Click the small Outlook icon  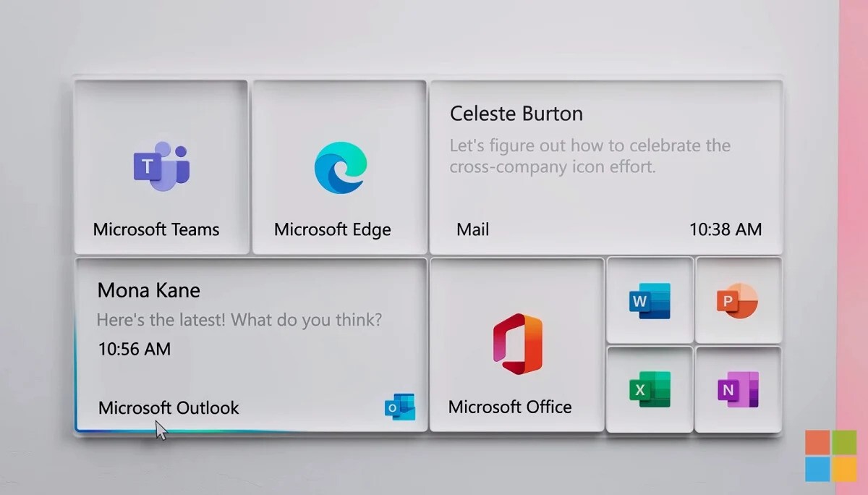point(400,407)
